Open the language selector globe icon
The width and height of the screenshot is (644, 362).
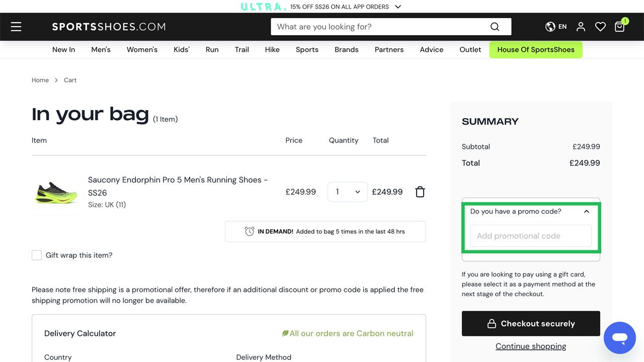tap(550, 26)
